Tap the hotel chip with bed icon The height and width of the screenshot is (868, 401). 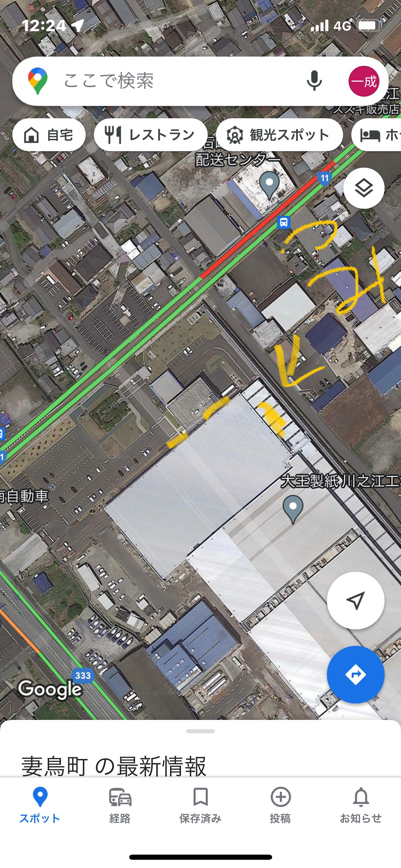[x=376, y=135]
